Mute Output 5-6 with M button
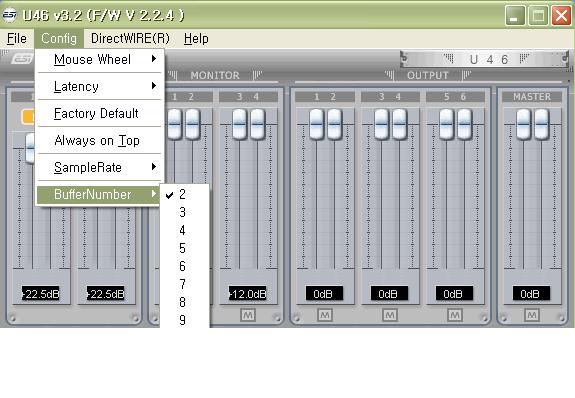Viewport: 575px width, 398px height. coord(454,315)
